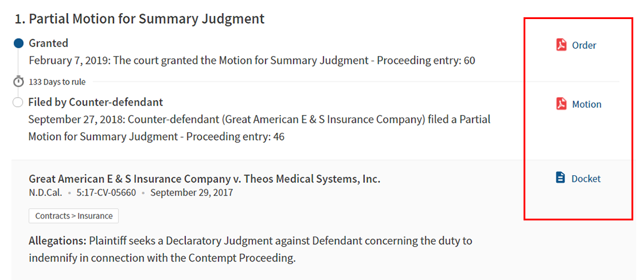Open the Order link

pos(584,45)
